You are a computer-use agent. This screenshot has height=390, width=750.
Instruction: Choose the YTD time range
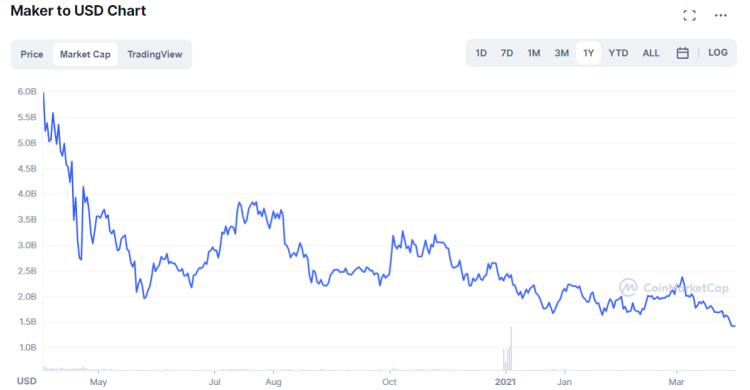(x=618, y=53)
